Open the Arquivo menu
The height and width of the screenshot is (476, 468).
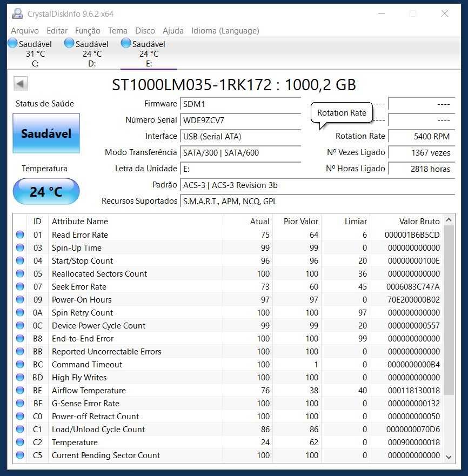click(x=25, y=31)
